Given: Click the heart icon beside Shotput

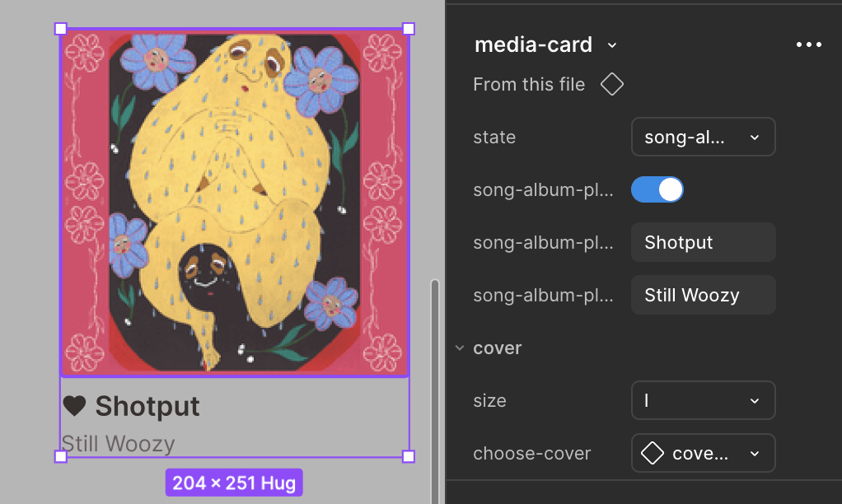Looking at the screenshot, I should click(x=74, y=406).
